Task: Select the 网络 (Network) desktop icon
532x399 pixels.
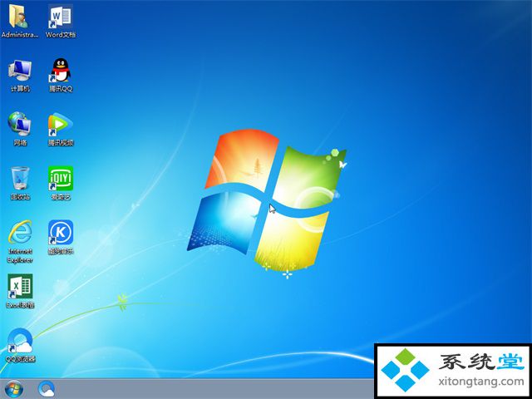Action: pyautogui.click(x=20, y=129)
